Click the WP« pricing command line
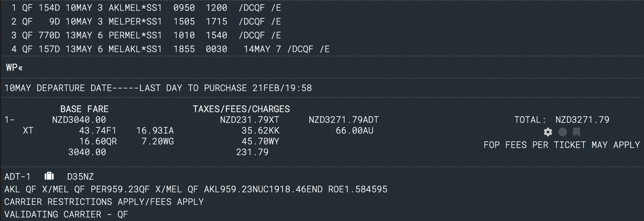The image size is (644, 221). pos(14,68)
